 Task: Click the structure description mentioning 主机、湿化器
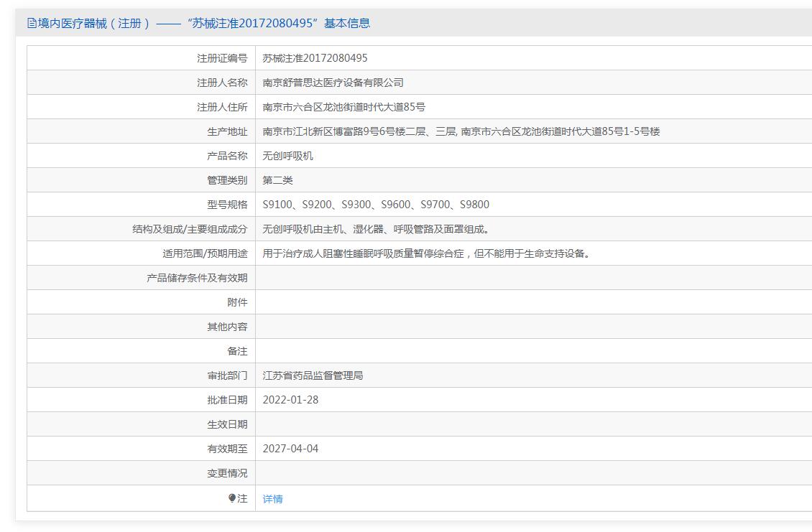click(x=376, y=229)
